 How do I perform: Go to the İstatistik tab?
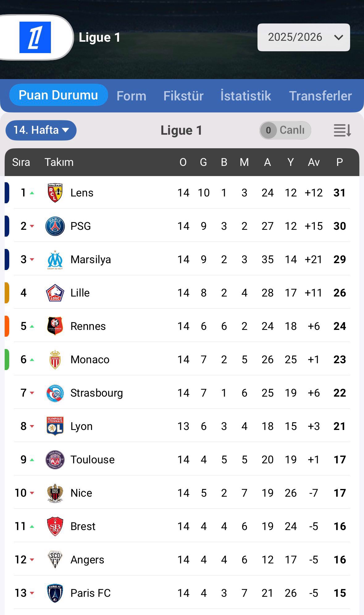coord(246,96)
